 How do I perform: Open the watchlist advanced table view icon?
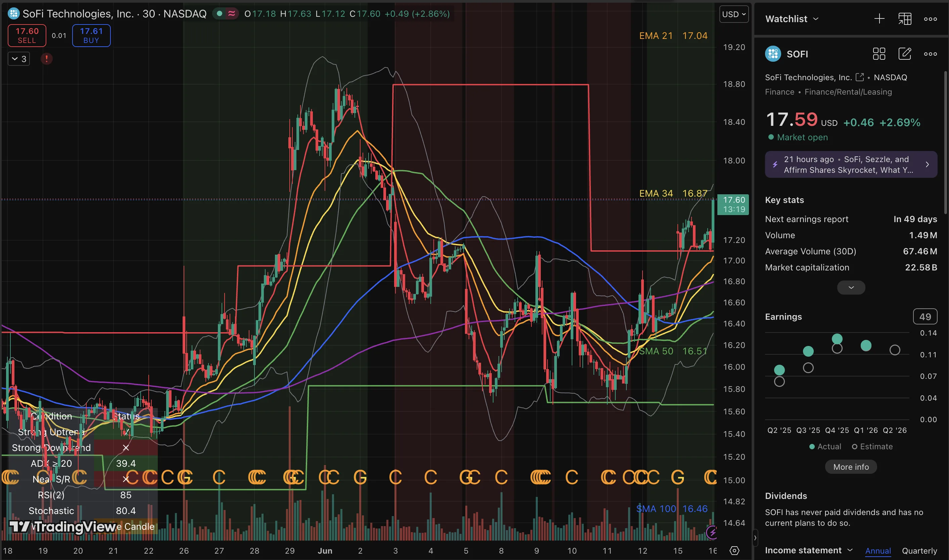coord(905,19)
